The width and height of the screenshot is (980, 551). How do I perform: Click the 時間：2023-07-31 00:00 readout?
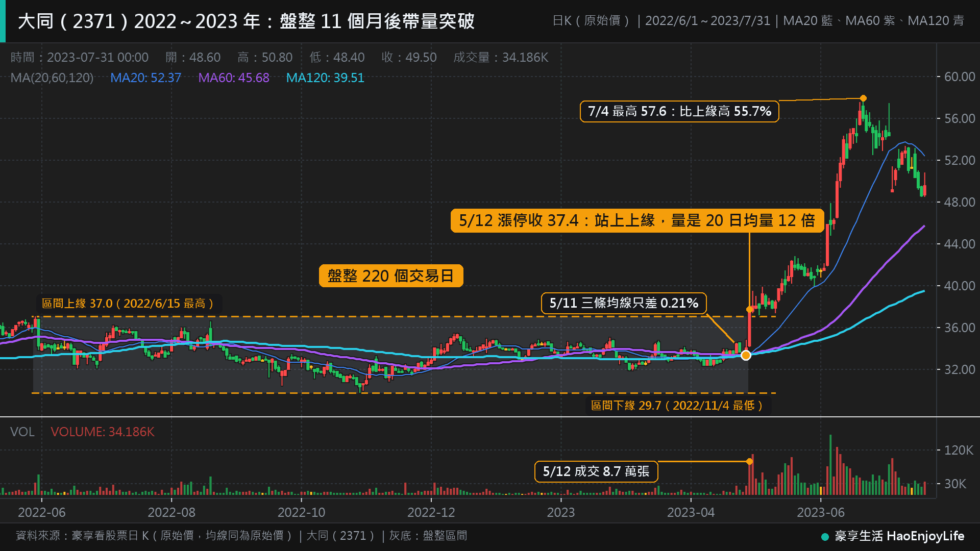pyautogui.click(x=80, y=57)
